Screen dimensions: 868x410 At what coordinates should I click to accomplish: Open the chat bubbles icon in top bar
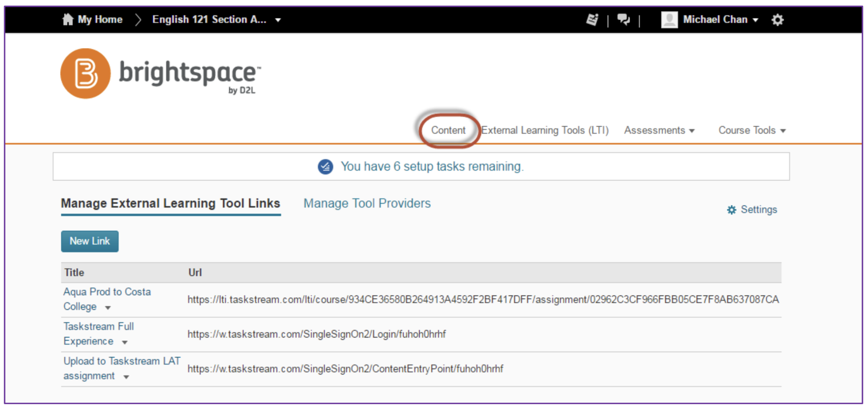(x=623, y=20)
